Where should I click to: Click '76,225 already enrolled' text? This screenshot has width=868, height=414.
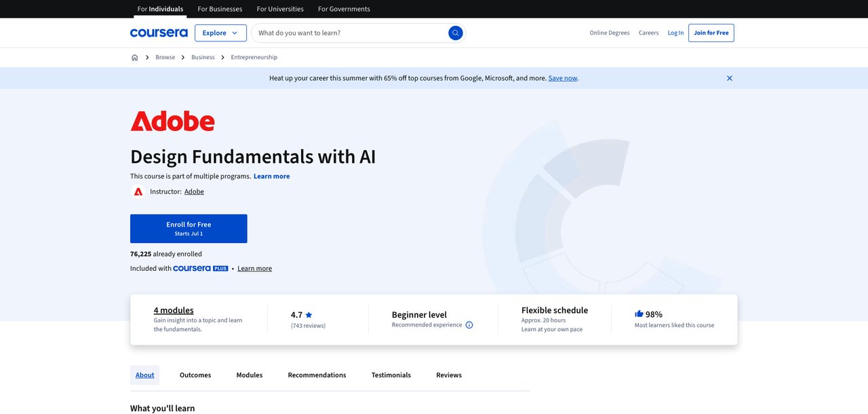(166, 254)
